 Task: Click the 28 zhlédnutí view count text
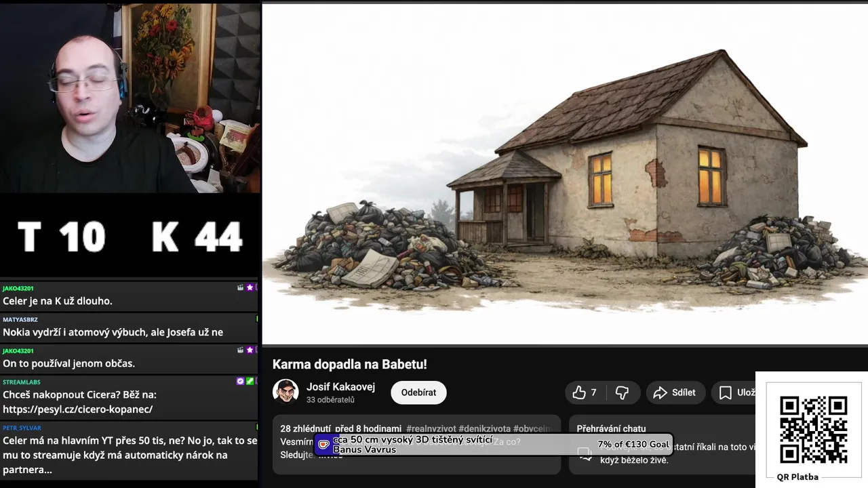coord(306,429)
